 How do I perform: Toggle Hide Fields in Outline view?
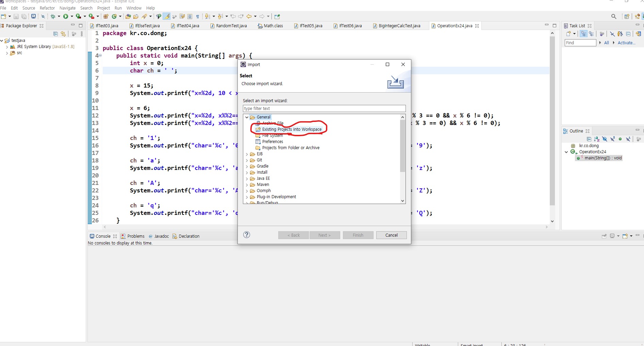(x=605, y=139)
